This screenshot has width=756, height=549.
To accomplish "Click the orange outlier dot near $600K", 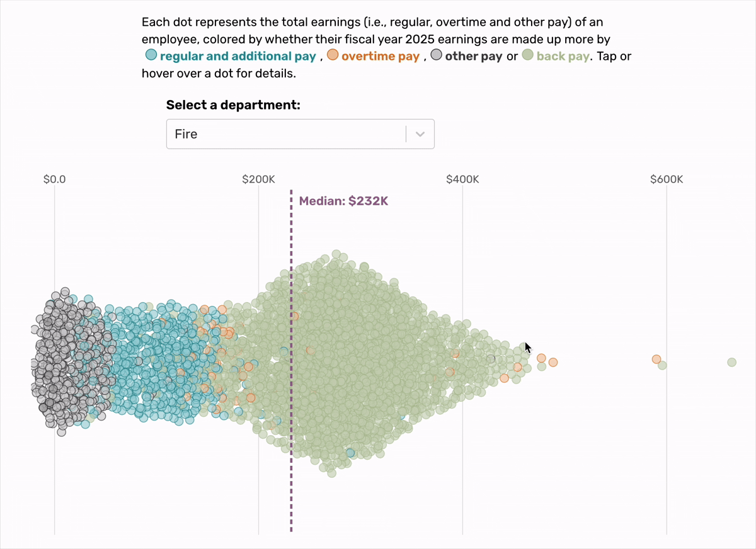I will click(656, 359).
